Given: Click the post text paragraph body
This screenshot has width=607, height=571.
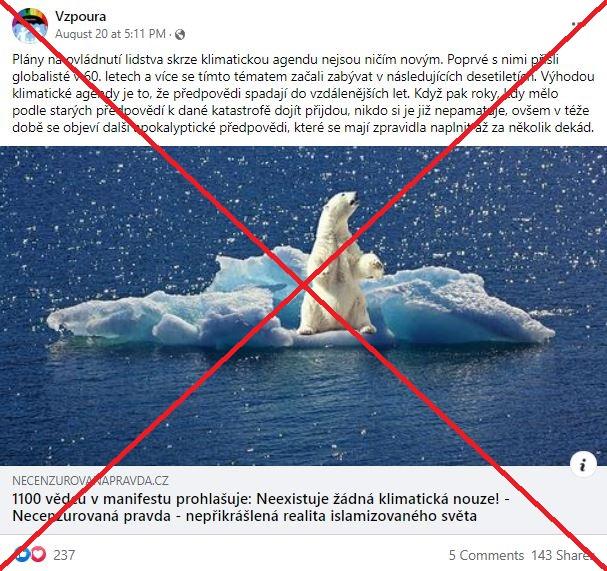Looking at the screenshot, I should (303, 93).
